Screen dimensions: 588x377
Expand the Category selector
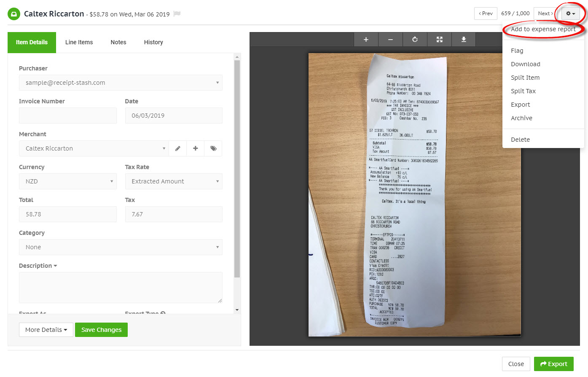pos(121,247)
